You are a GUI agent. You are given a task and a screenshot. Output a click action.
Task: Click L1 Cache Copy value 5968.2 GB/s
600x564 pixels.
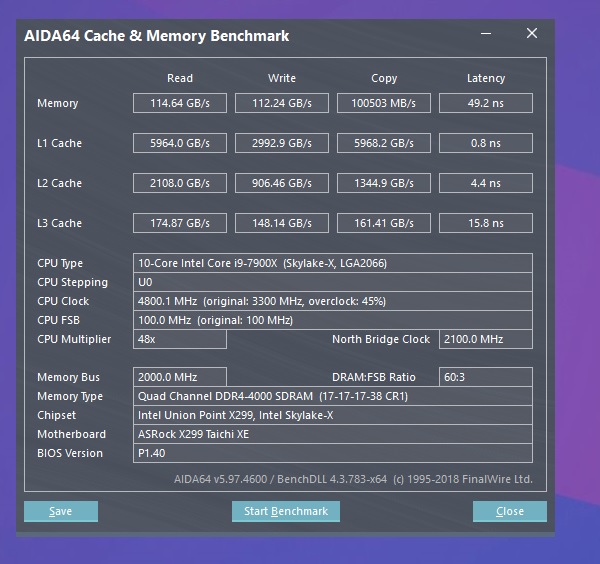(384, 143)
